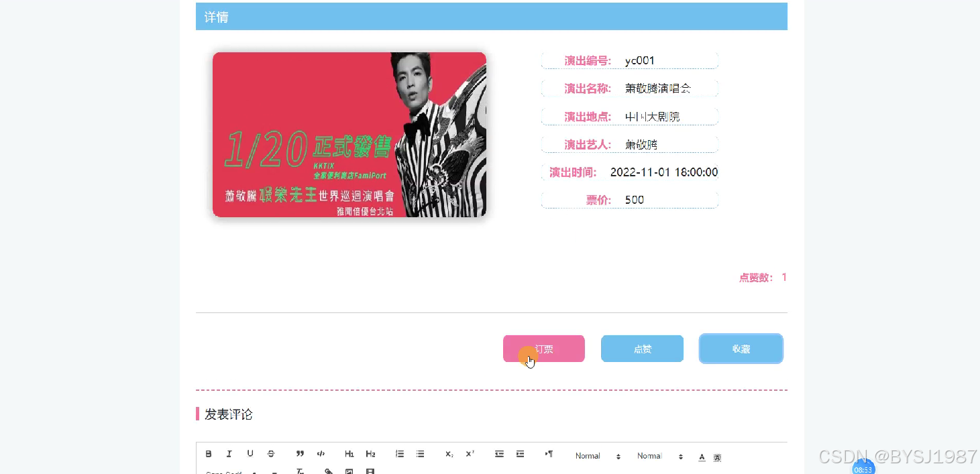The width and height of the screenshot is (980, 474).
Task: Apply Heading 1 style
Action: tap(349, 454)
